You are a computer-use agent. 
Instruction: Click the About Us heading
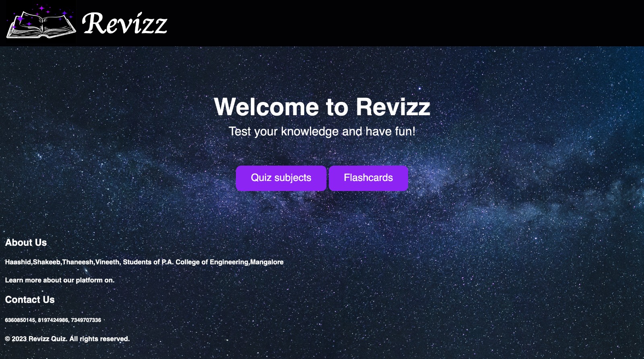[x=26, y=243]
